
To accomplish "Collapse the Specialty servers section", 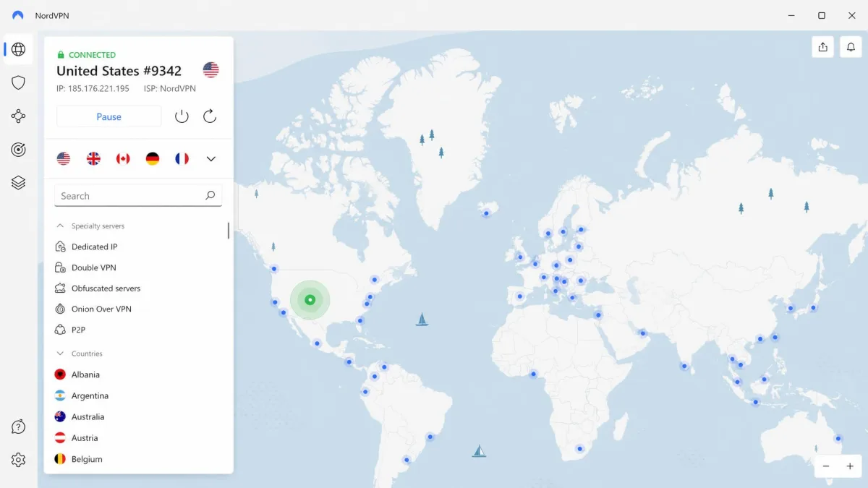I will click(x=61, y=226).
